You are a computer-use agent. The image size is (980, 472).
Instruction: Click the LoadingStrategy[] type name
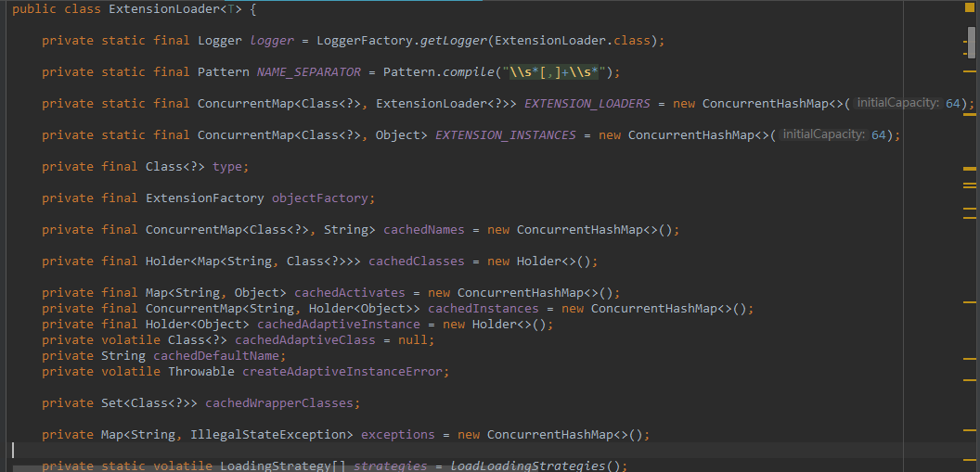(283, 466)
